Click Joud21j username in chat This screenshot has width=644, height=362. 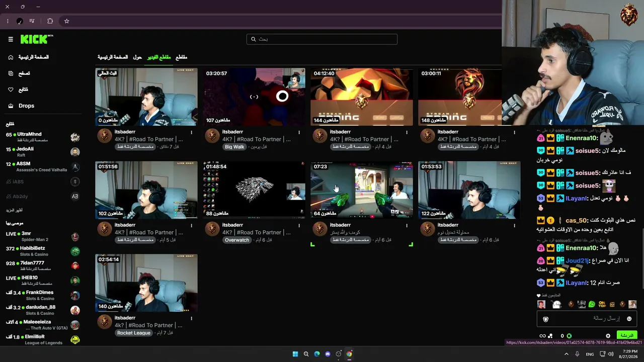(577, 261)
